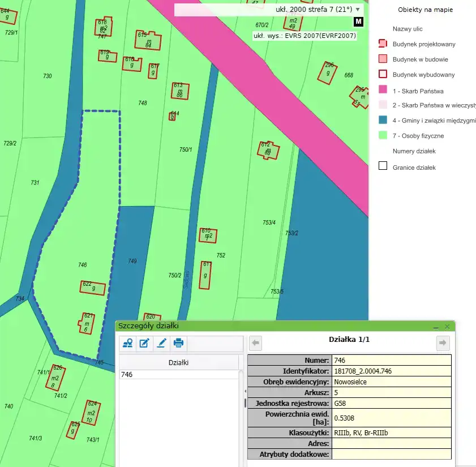Click the pink 1 - Skarb Państwa swatch
476x467 pixels.
[383, 89]
